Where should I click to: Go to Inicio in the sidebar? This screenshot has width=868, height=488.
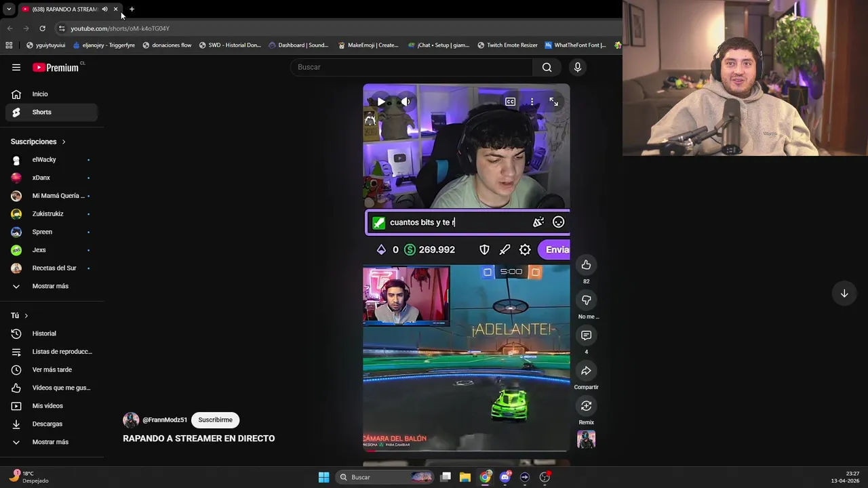pos(52,94)
